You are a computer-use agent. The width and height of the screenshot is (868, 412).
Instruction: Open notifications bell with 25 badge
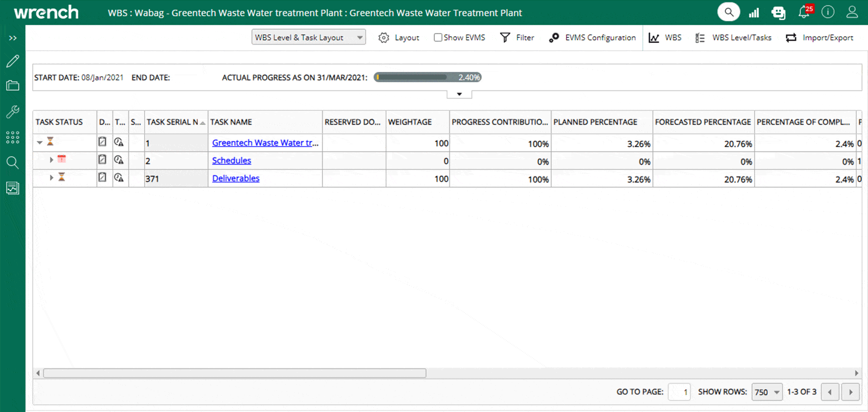pos(805,11)
